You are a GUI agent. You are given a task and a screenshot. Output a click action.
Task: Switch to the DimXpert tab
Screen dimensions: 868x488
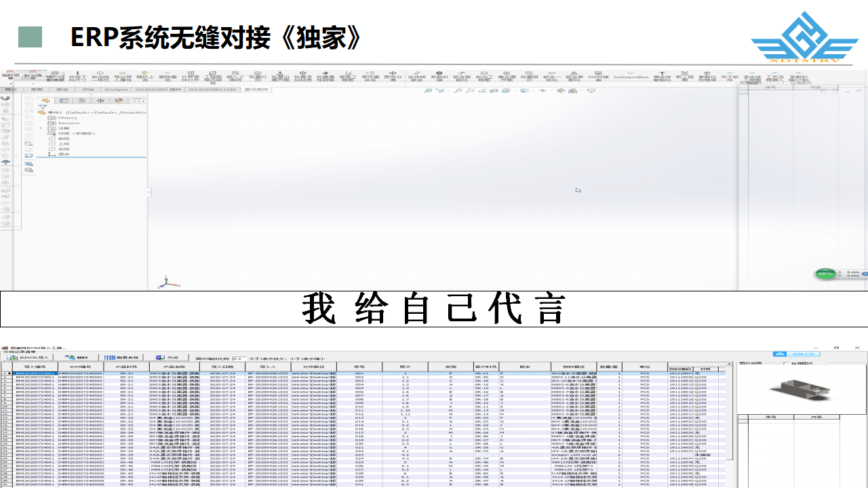pos(117,89)
